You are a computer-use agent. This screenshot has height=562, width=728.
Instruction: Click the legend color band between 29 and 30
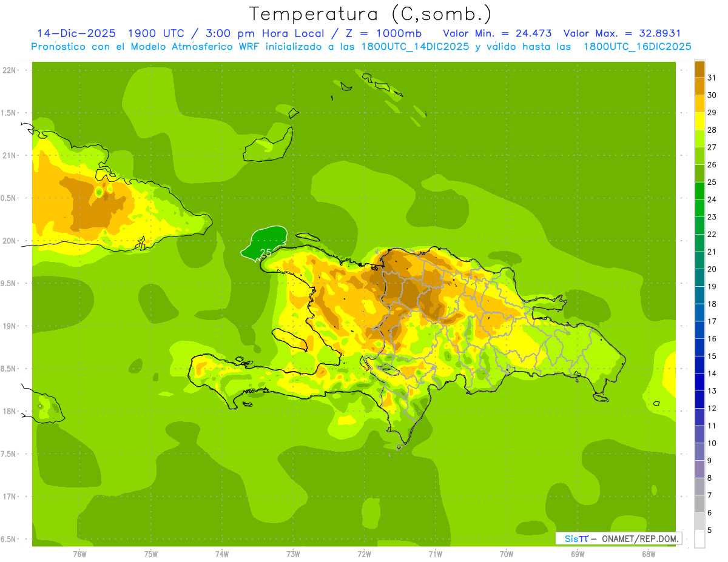point(699,104)
